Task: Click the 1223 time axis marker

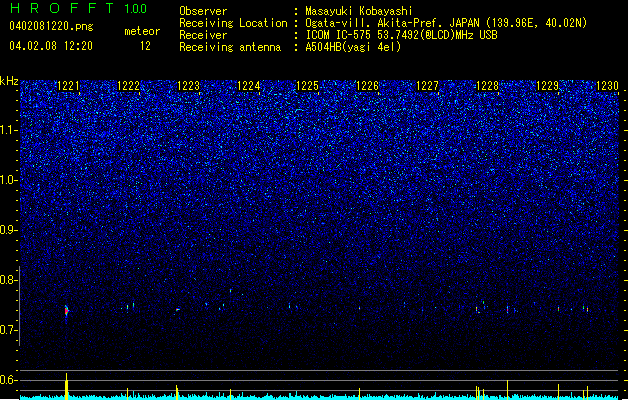Action: pyautogui.click(x=188, y=86)
